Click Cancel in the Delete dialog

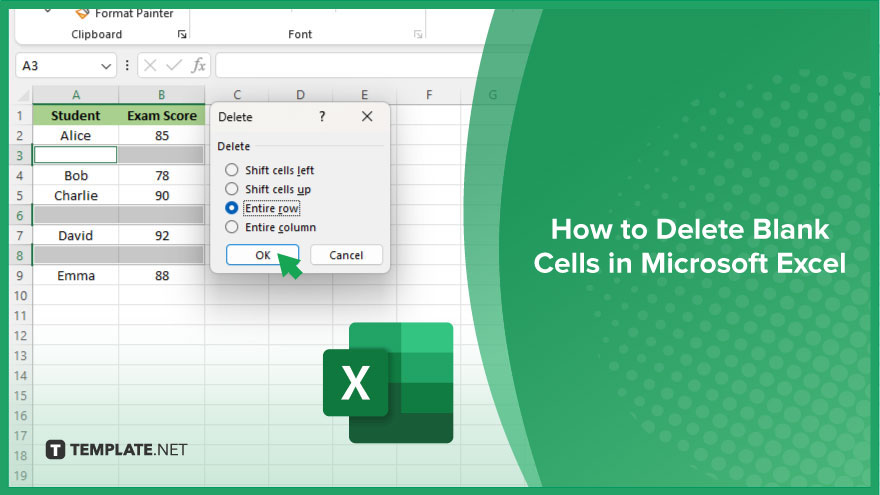(346, 255)
